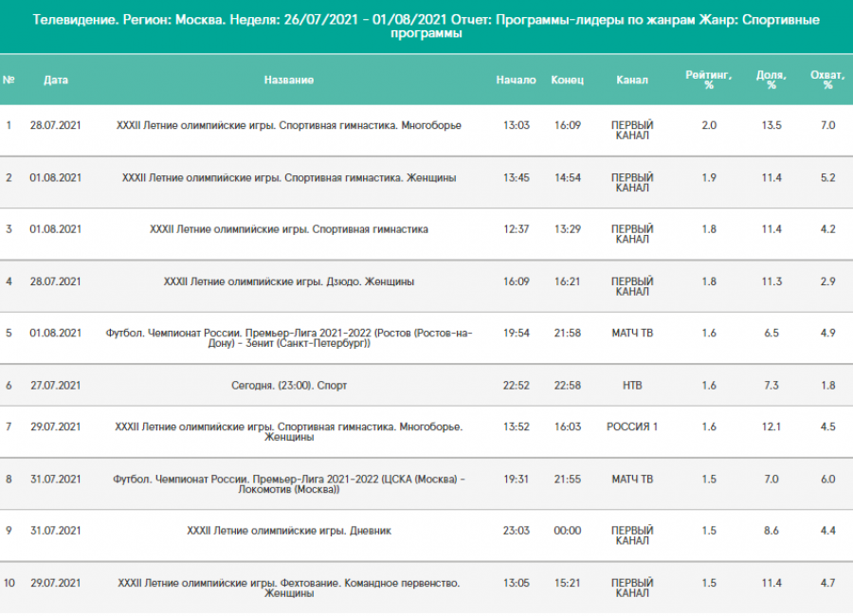Select the row titled 'Спортивная гимнастика. Многоборье' dated 28.07.2021
Image resolution: width=853 pixels, height=616 pixels.
pos(288,125)
